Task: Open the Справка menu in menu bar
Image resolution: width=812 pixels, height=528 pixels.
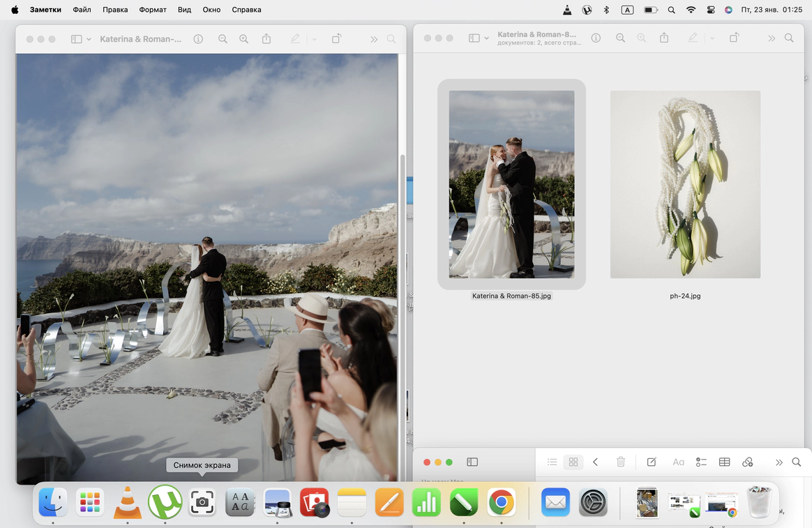Action: pos(246,10)
